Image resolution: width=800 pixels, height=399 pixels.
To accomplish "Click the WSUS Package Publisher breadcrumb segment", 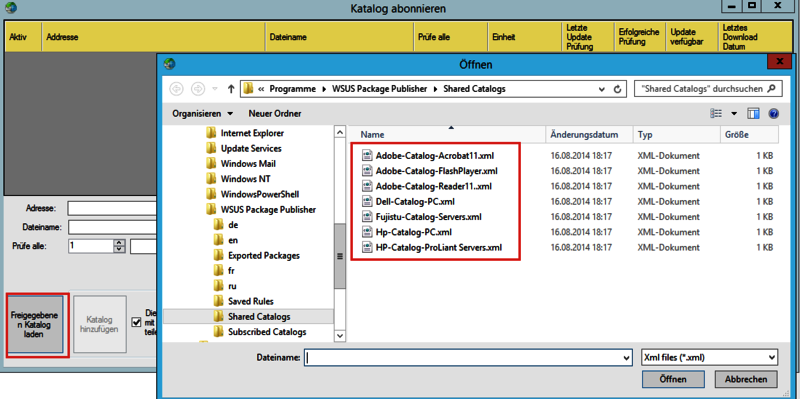I will click(x=379, y=89).
